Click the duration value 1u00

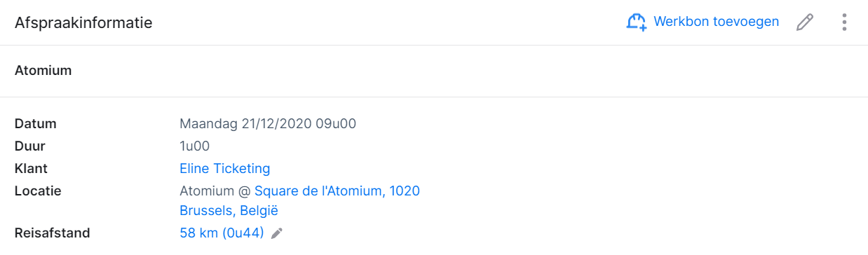(x=194, y=146)
